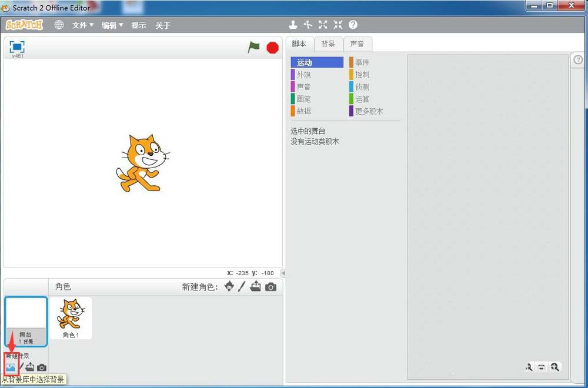Open the 编辑 dropdown menu
Image resolution: width=588 pixels, height=388 pixels.
tap(112, 25)
